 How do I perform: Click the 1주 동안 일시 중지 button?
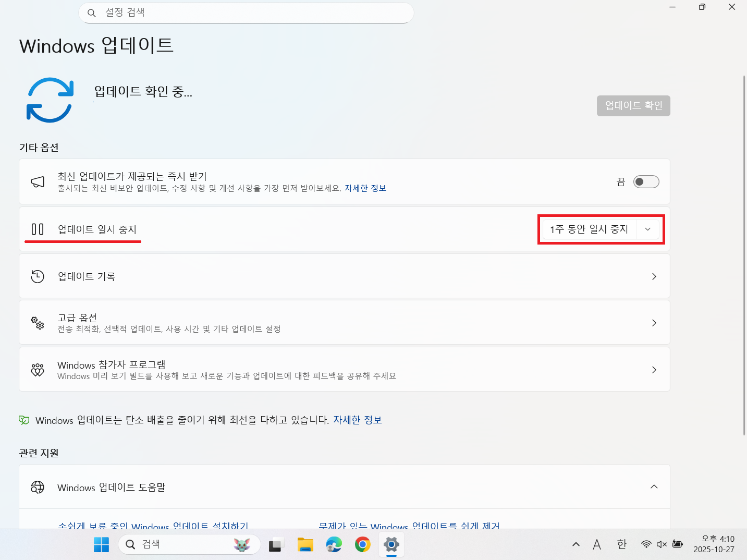click(x=590, y=229)
